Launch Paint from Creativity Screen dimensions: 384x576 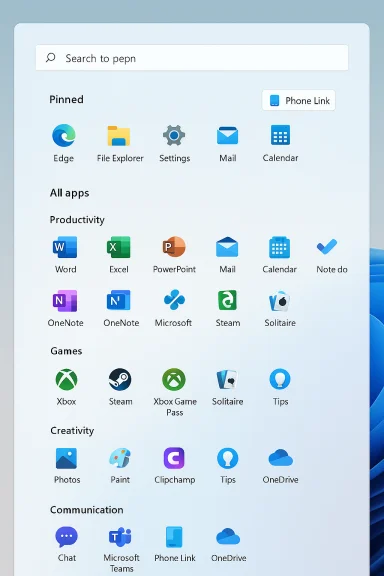coord(120,465)
